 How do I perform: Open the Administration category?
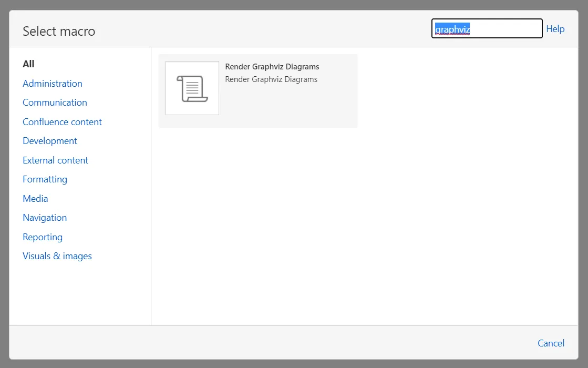[x=53, y=83]
